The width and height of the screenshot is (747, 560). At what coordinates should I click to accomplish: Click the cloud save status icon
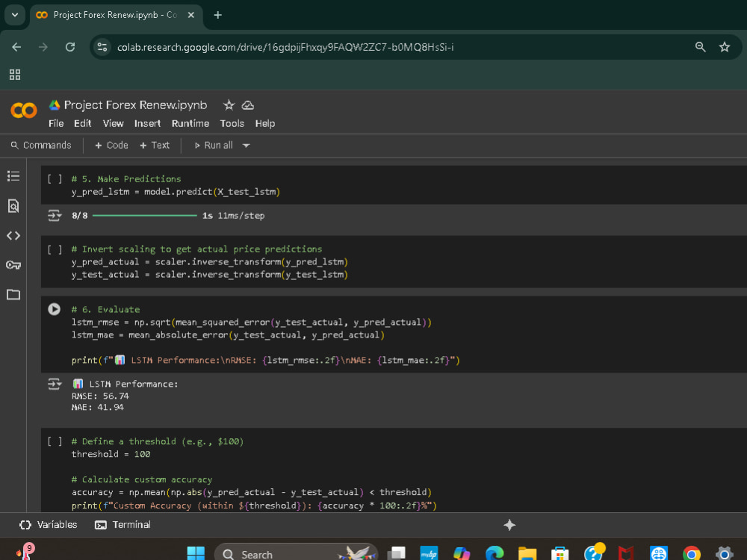(248, 105)
